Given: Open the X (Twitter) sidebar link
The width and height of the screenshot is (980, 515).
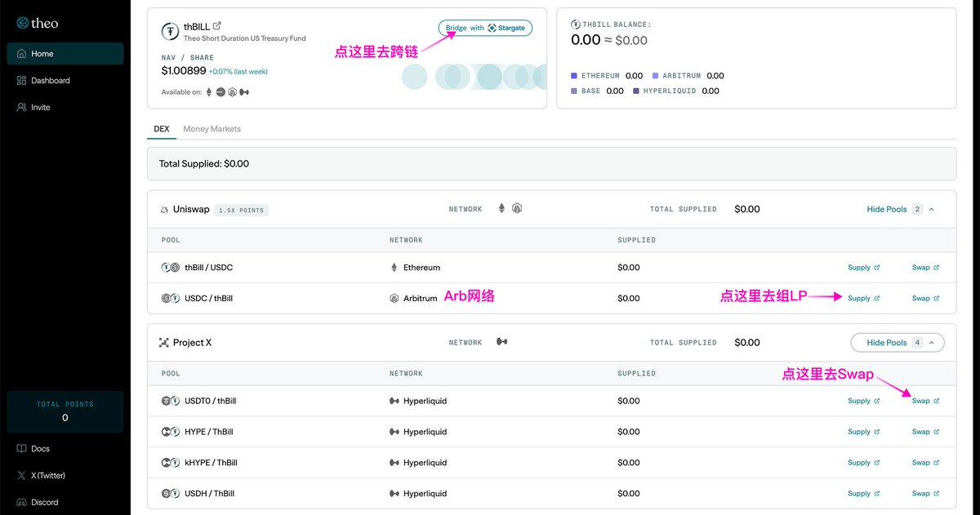Looking at the screenshot, I should (41, 476).
